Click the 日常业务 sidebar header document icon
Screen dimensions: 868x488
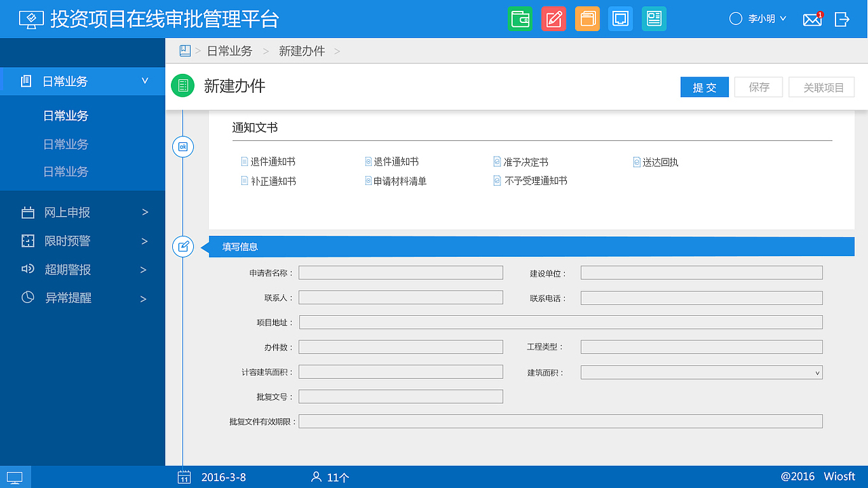pos(26,81)
